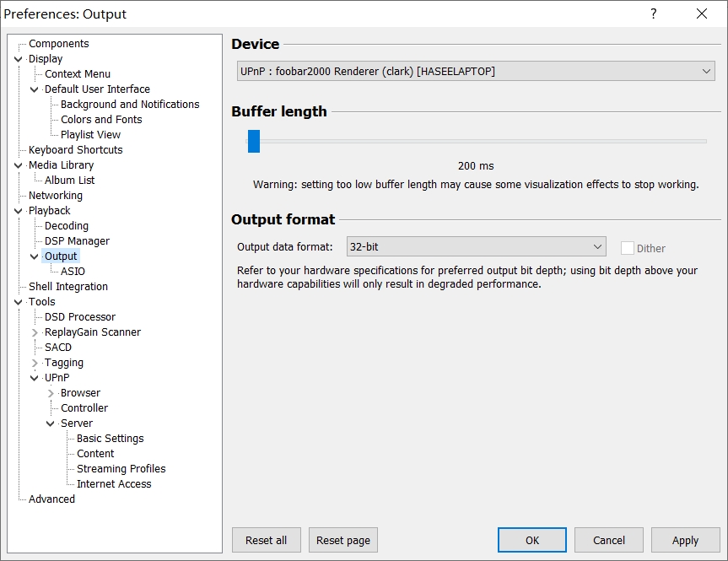Collapse the UPnP Server node
This screenshot has width=728, height=561.
(51, 423)
